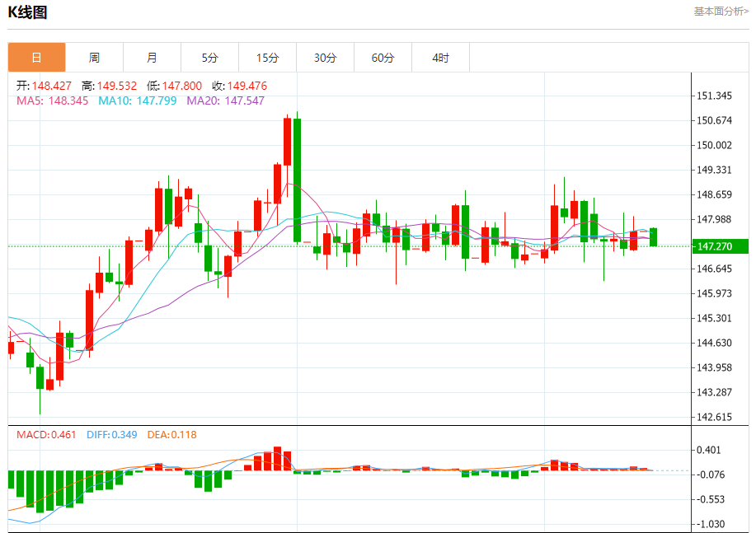Switch to the 周 weekly tab
Viewport: 756px width, 533px height.
pos(95,58)
